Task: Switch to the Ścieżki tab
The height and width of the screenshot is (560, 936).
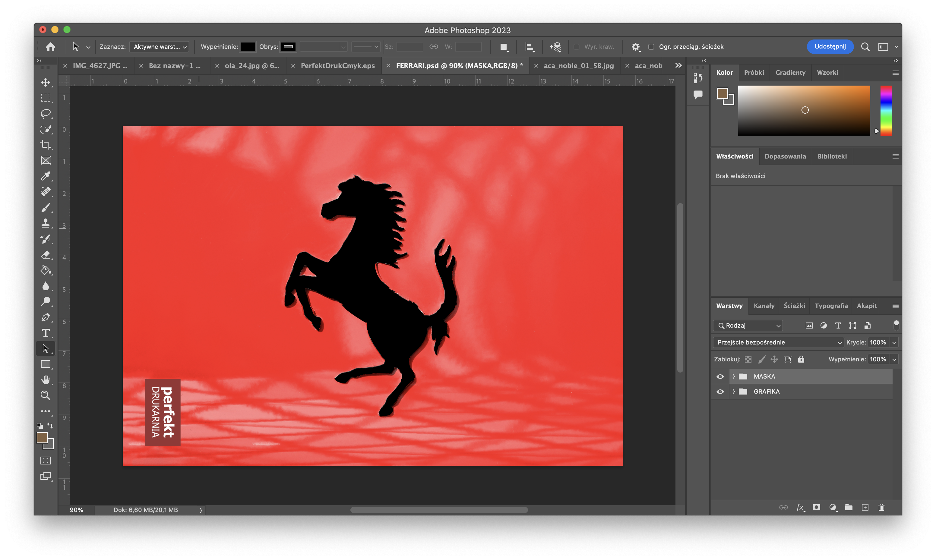Action: (794, 306)
